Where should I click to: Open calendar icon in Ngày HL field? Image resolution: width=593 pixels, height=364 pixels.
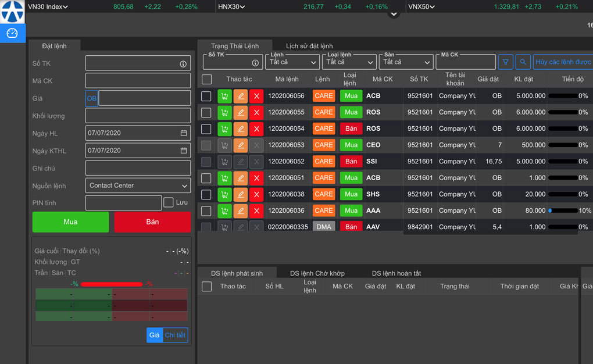(184, 133)
